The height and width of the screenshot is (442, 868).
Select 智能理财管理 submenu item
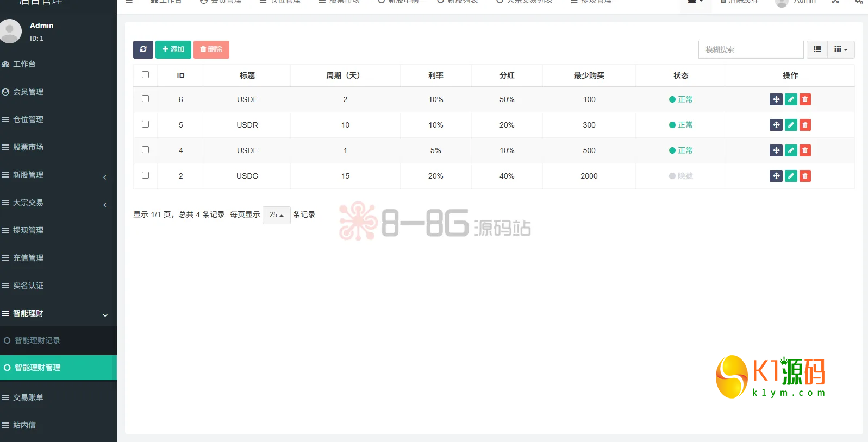pos(58,368)
